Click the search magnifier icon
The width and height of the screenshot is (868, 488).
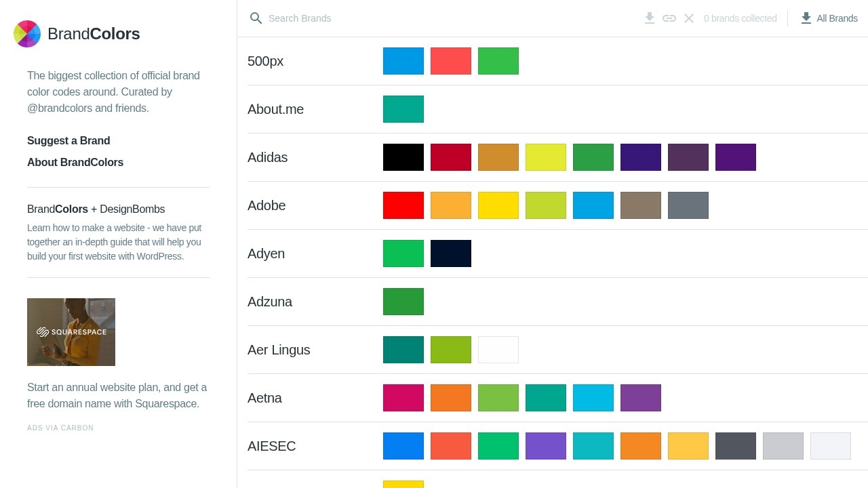[x=256, y=18]
